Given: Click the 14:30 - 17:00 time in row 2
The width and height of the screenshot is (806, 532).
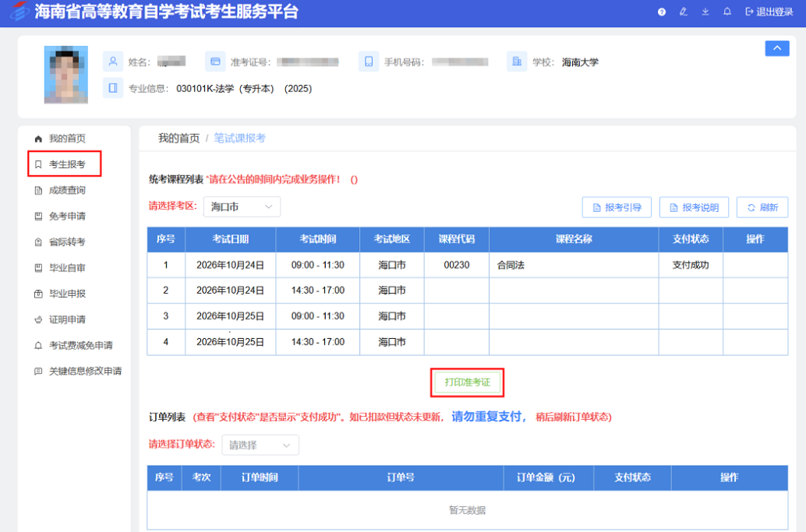Looking at the screenshot, I should 318,290.
